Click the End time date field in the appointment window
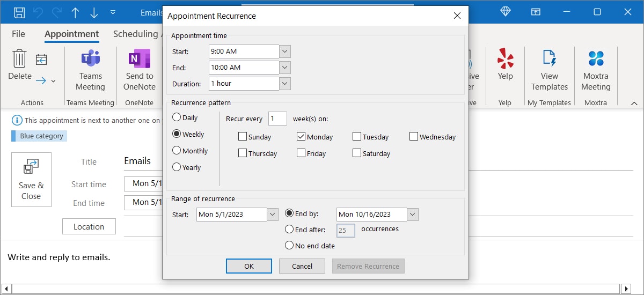Screen dimensions: 644x295 (143, 202)
